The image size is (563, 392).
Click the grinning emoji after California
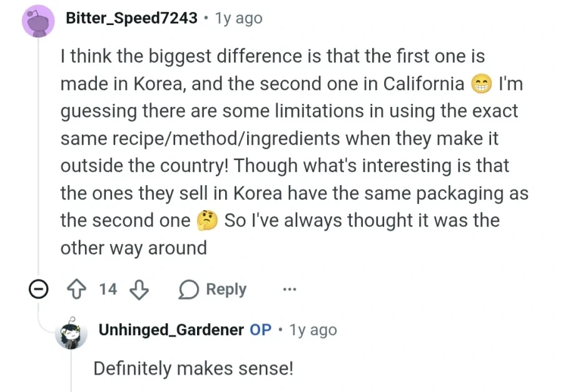click(481, 84)
